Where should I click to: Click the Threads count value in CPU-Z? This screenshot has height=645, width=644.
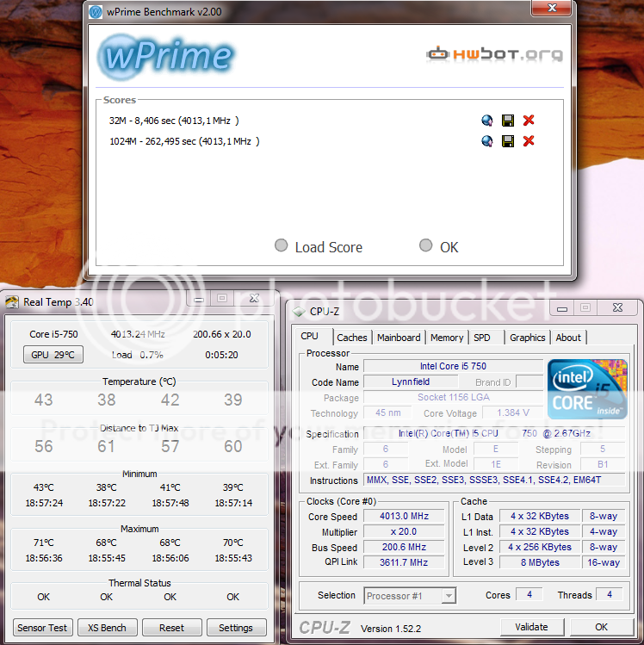[610, 594]
